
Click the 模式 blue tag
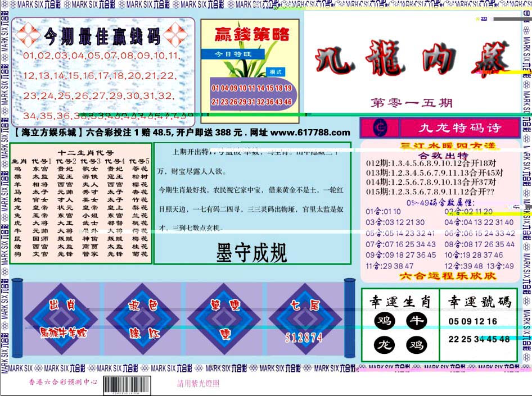276,72
